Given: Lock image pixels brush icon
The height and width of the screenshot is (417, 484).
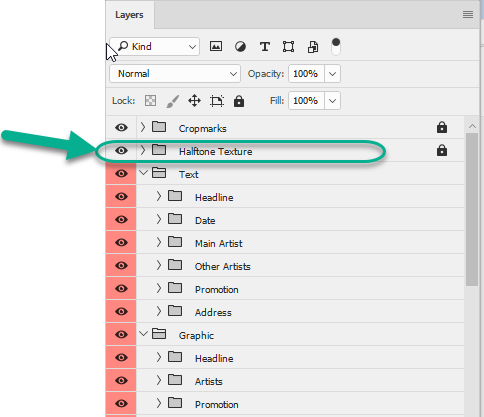Looking at the screenshot, I should click(173, 101).
